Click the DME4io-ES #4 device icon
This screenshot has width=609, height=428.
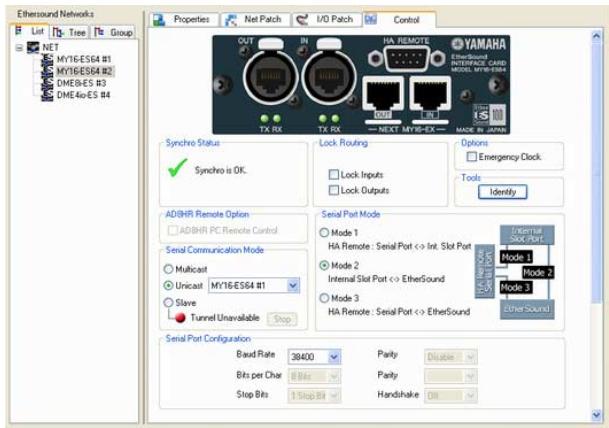click(x=47, y=95)
